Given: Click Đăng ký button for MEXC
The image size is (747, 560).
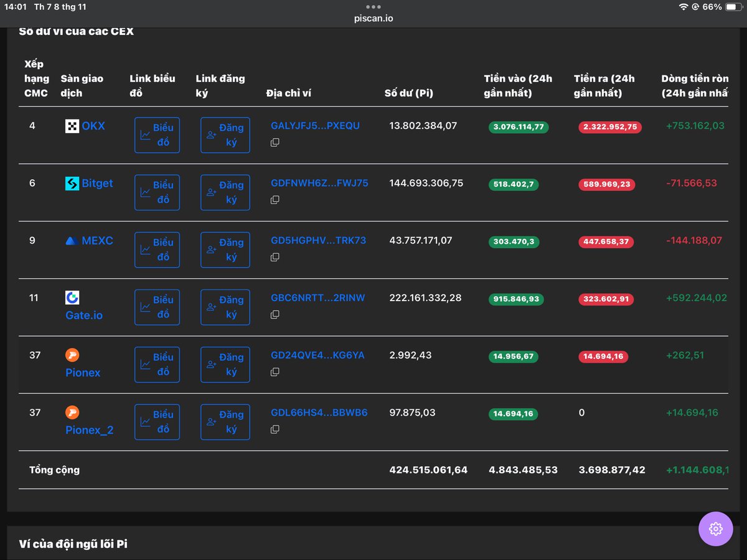Looking at the screenshot, I should coord(225,250).
